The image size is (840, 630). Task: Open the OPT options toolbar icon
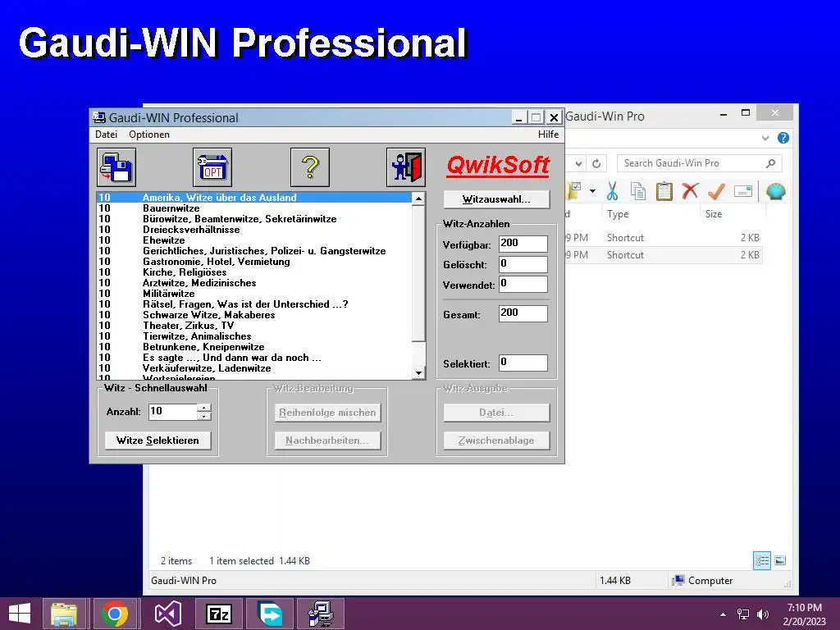tap(212, 167)
